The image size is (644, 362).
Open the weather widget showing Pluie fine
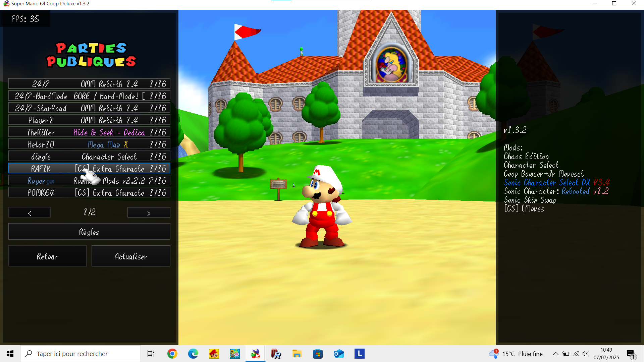[x=516, y=354]
